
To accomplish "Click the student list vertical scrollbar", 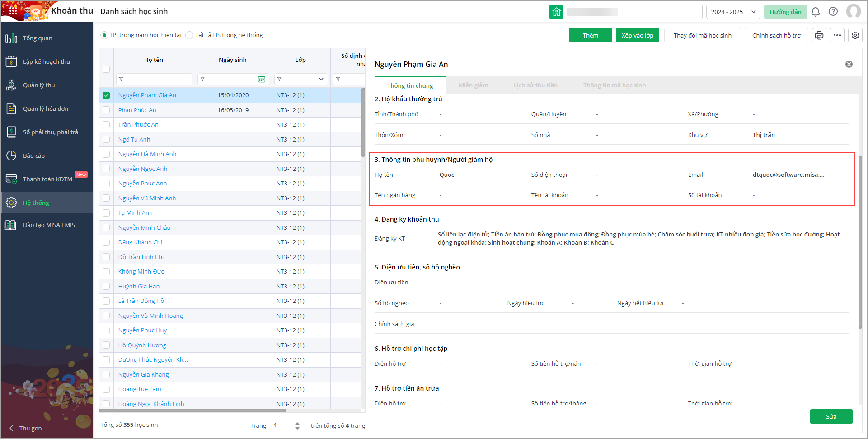I will [363, 122].
